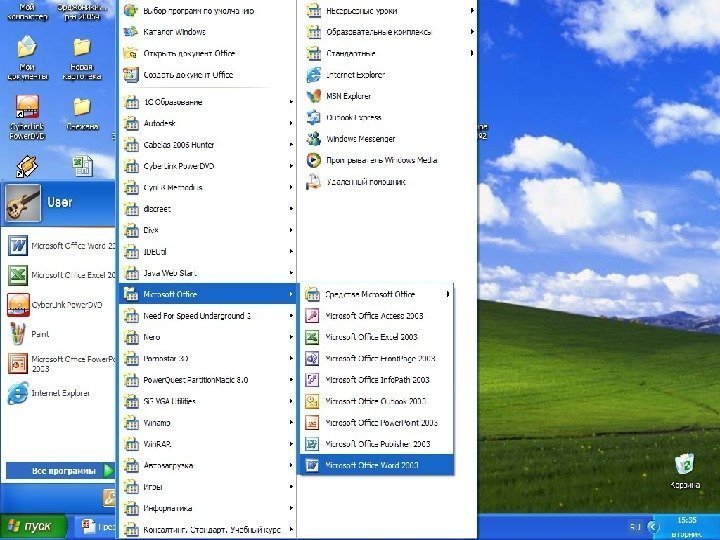The height and width of the screenshot is (540, 720).
Task: Launch Microsoft Office Excel 2003 from submenu
Action: (377, 337)
